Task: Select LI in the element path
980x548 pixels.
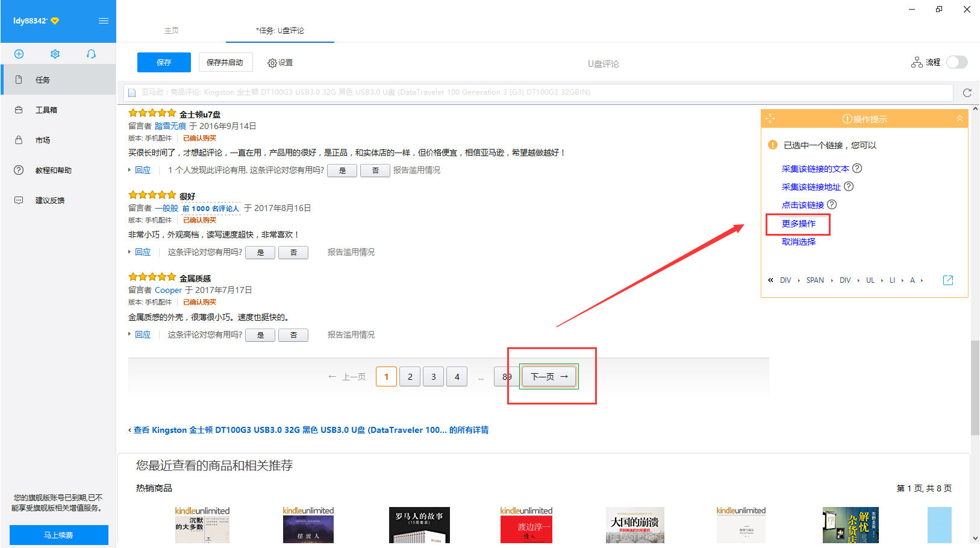Action: tap(893, 280)
